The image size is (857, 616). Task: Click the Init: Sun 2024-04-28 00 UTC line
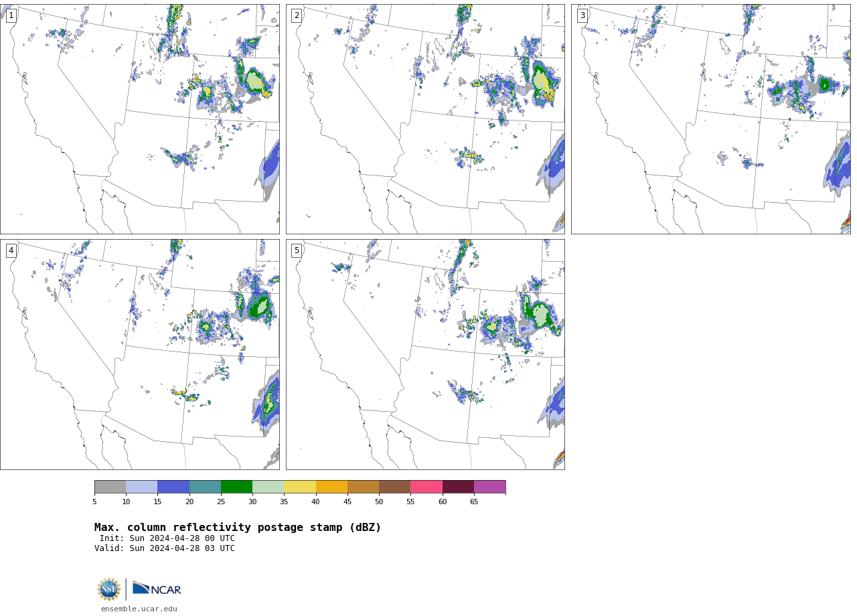(x=167, y=538)
